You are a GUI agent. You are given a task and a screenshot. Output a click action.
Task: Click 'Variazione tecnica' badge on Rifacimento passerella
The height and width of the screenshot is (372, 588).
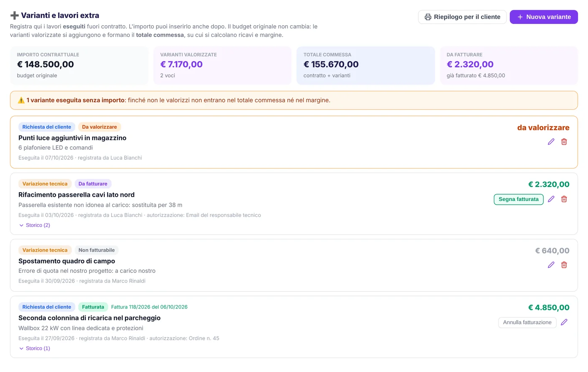point(45,184)
